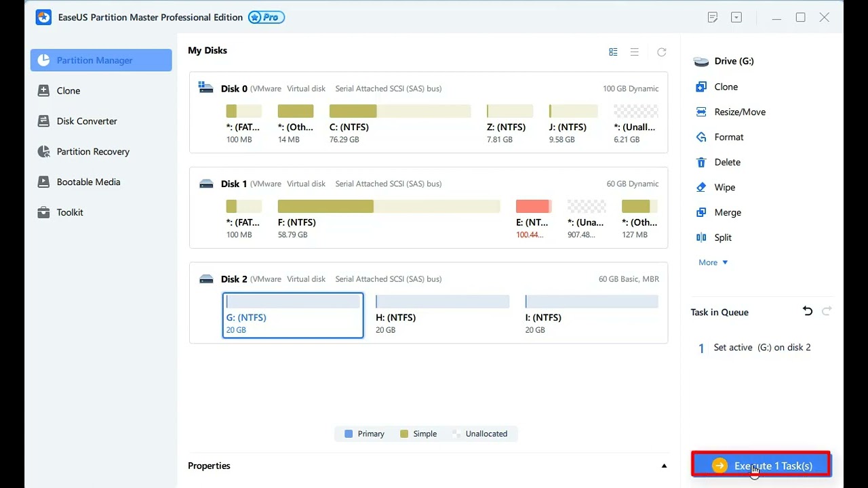
Task: Select the C: (NTFS) partition usage bar
Action: click(400, 111)
